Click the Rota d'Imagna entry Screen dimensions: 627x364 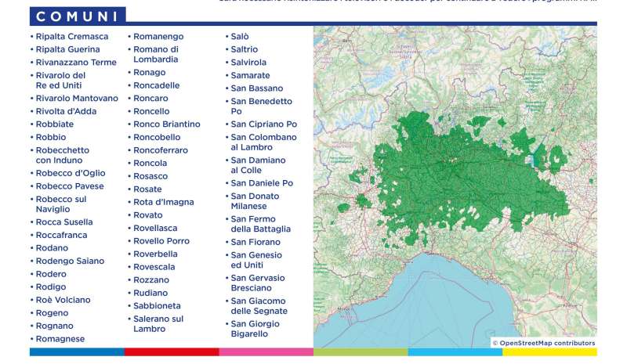[163, 202]
